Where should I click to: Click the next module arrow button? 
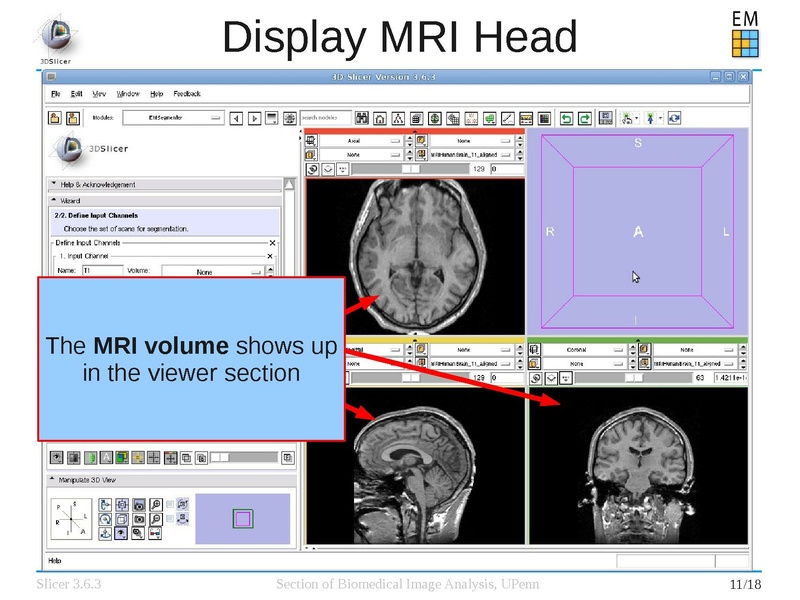255,118
